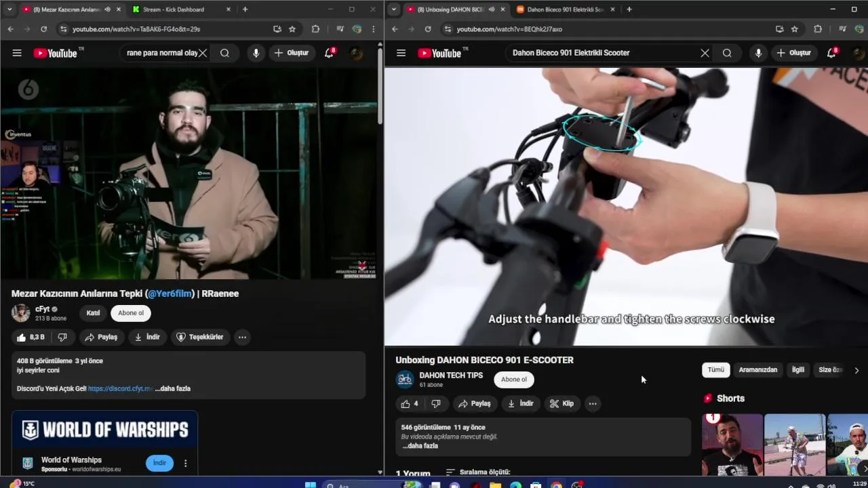Run search with magnifier in right window
This screenshot has width=868, height=488.
coord(727,53)
